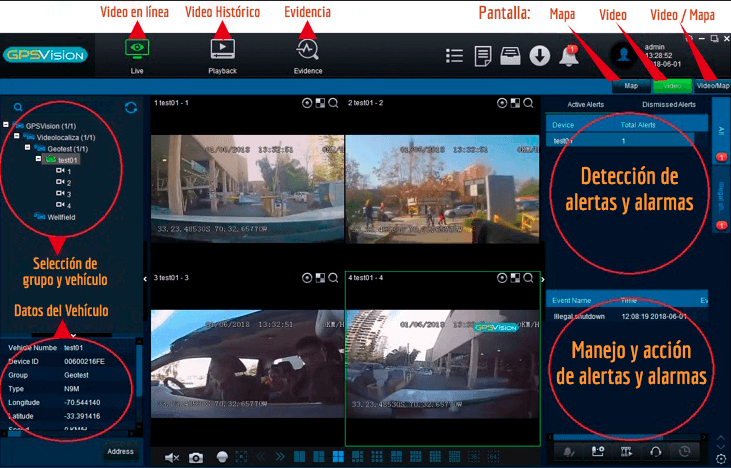Toggle recording on test01 - 3 panel
Viewport: 731px width, 468px height.
(x=307, y=278)
